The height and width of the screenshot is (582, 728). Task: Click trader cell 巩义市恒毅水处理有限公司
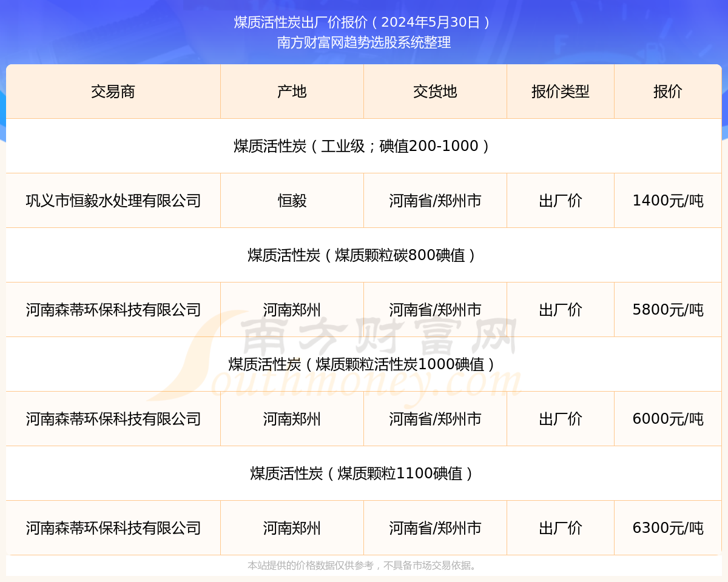point(113,201)
